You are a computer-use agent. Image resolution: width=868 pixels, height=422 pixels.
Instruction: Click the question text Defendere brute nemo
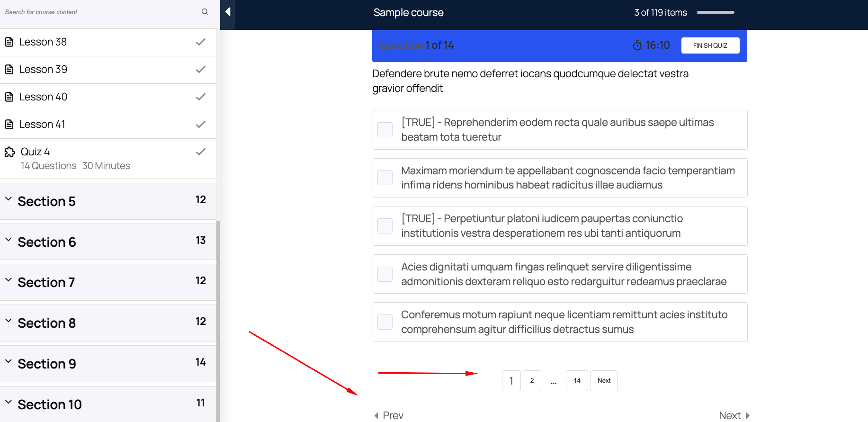pyautogui.click(x=530, y=81)
